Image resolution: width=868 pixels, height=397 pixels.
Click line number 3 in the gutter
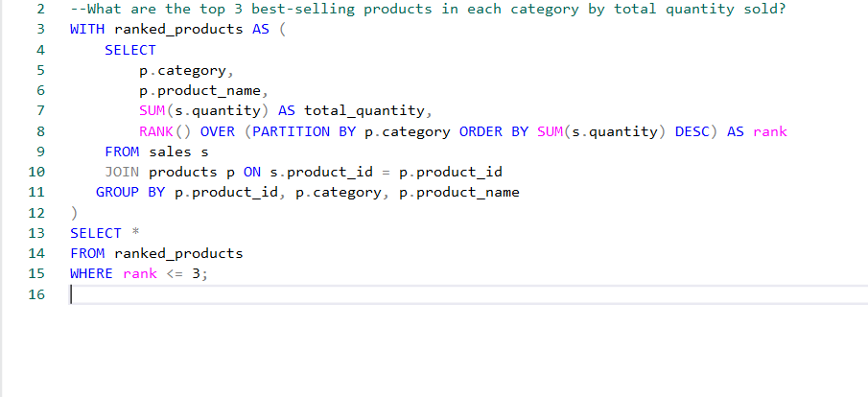(40, 30)
